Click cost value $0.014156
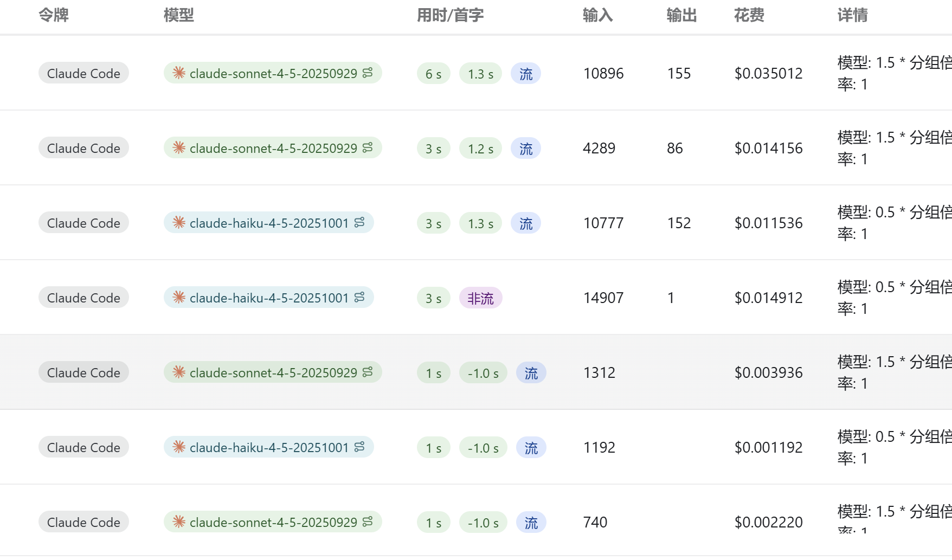 pyautogui.click(x=769, y=148)
